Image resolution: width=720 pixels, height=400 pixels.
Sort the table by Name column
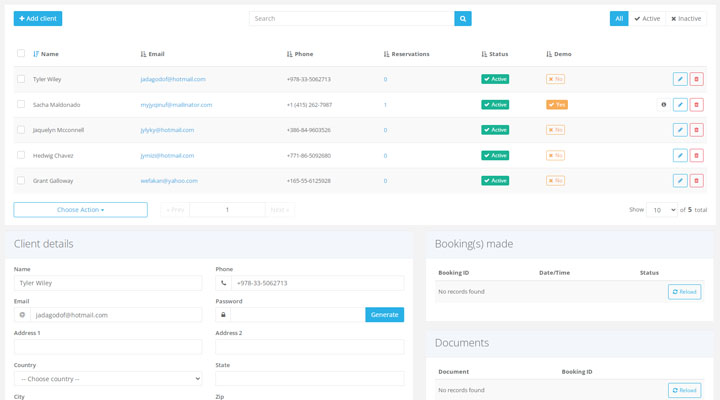46,54
